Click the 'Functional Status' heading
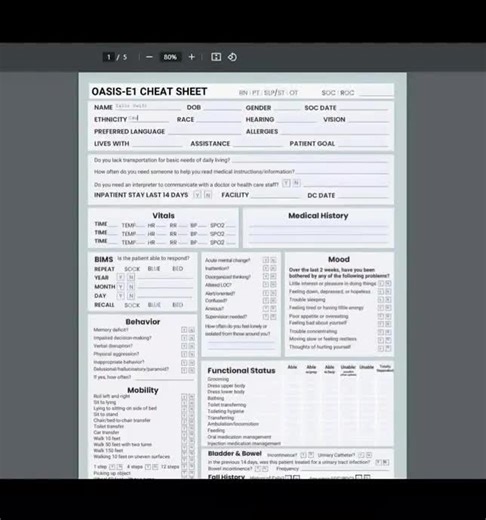The width and height of the screenshot is (486, 520). (241, 371)
